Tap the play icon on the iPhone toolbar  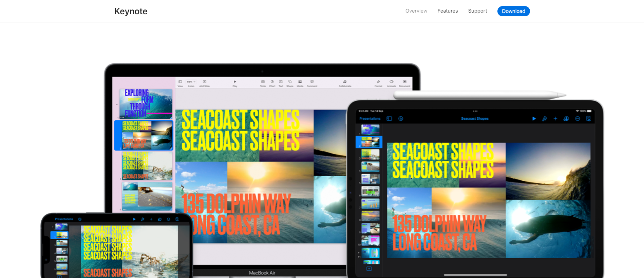134,219
